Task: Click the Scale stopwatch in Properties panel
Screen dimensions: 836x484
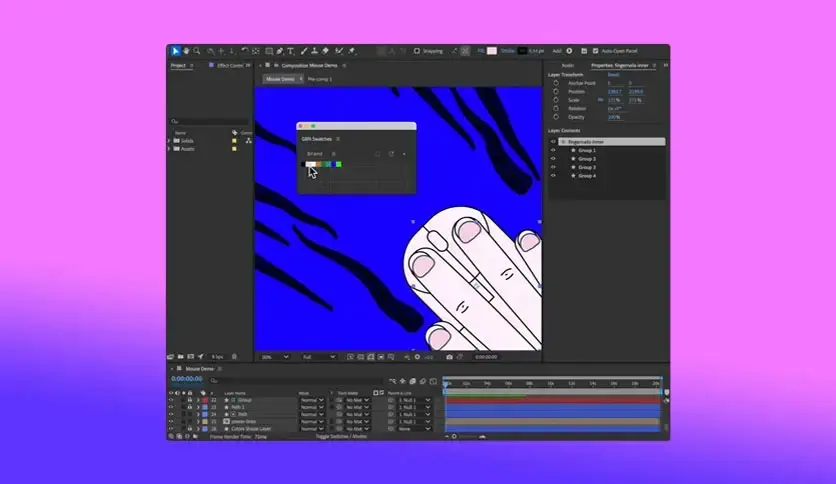Action: [x=556, y=100]
